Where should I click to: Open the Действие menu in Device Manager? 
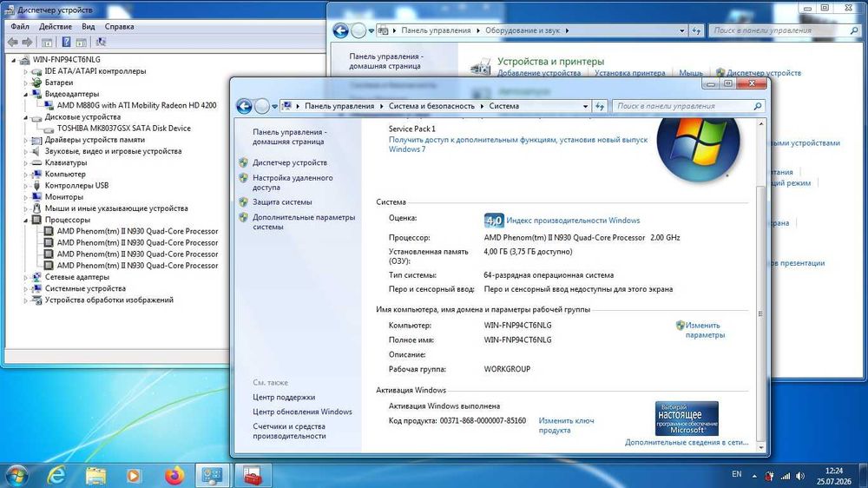click(56, 27)
